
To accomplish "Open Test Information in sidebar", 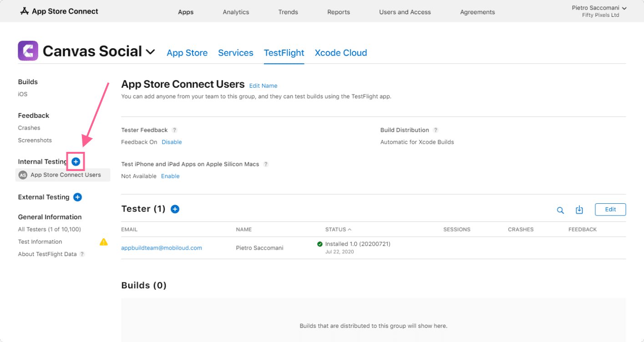I will click(40, 241).
